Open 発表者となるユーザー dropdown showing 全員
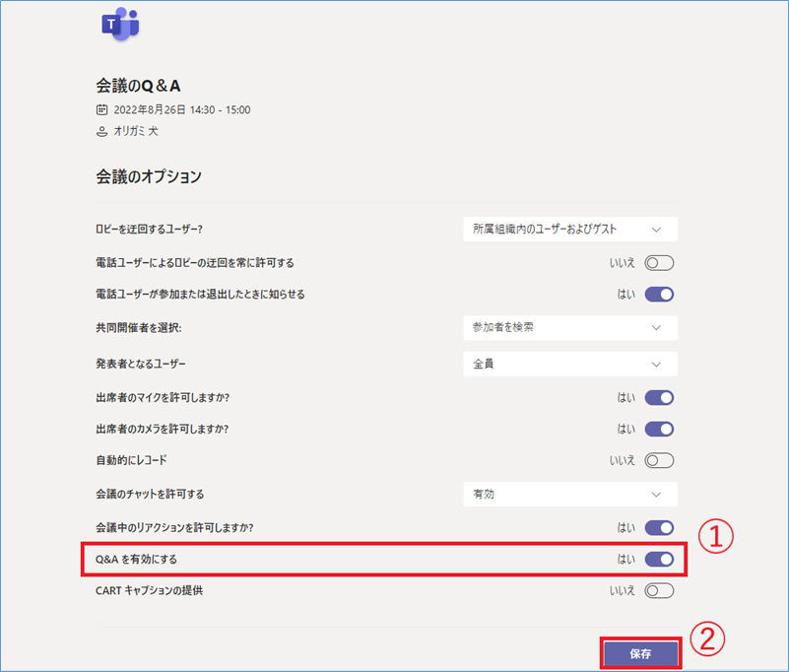 [x=570, y=364]
